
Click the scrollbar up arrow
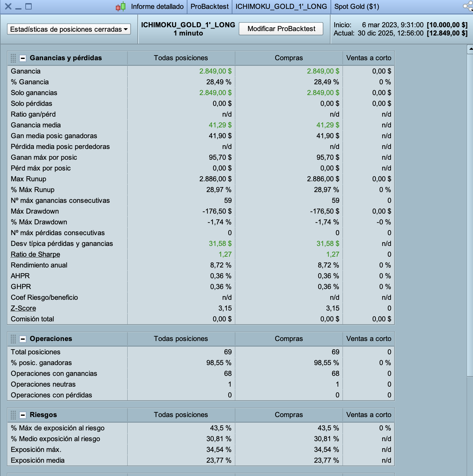[x=470, y=49]
